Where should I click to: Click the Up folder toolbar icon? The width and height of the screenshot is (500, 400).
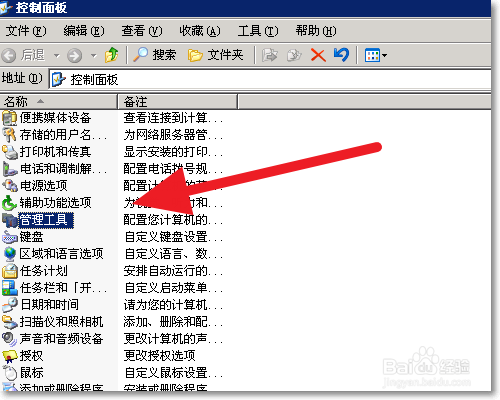[x=111, y=55]
